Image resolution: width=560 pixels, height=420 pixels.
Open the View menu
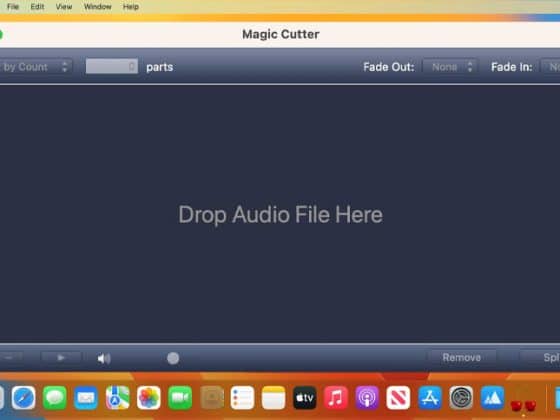pos(64,6)
